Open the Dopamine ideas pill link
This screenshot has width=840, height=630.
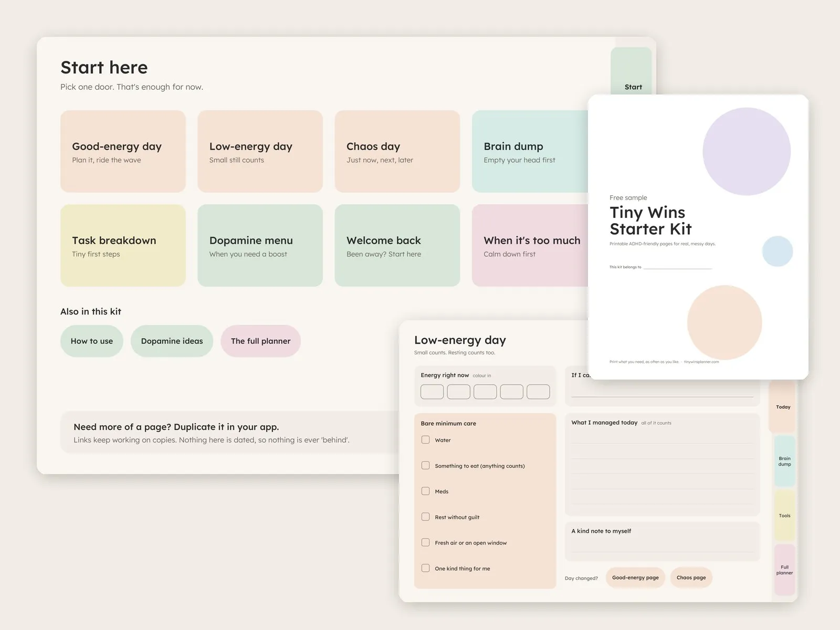(172, 341)
